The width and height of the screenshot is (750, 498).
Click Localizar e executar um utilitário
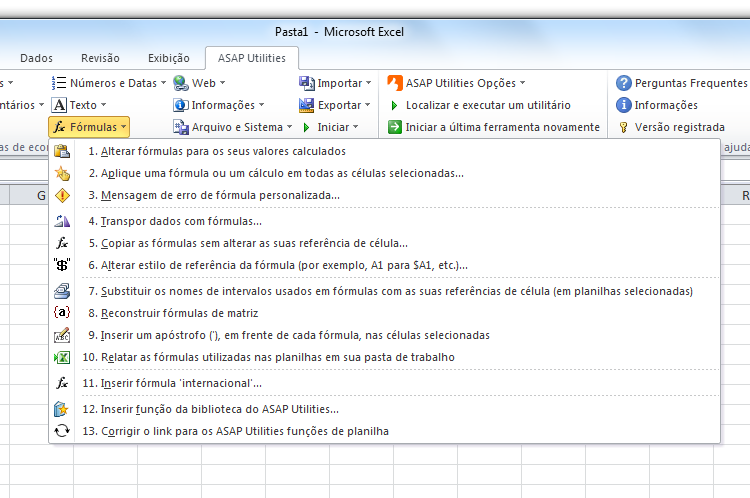tap(488, 105)
